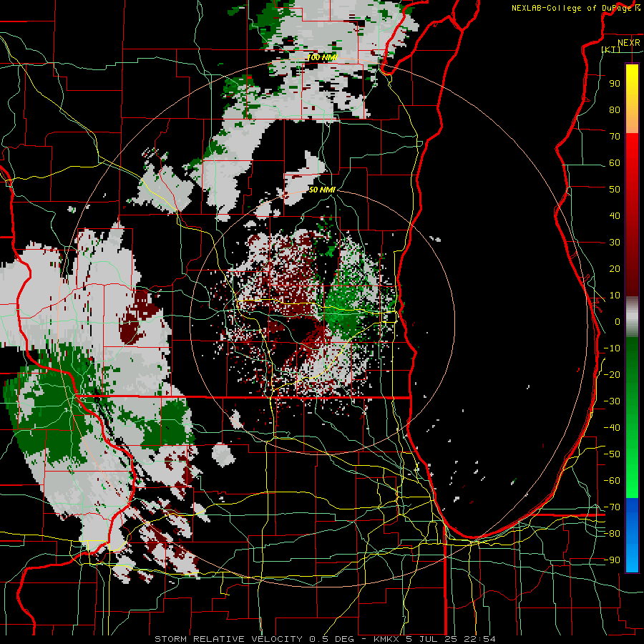Image resolution: width=644 pixels, height=644 pixels.
Task: Click the "NEXLAB-College of DuPage" header text
Action: 571,8
